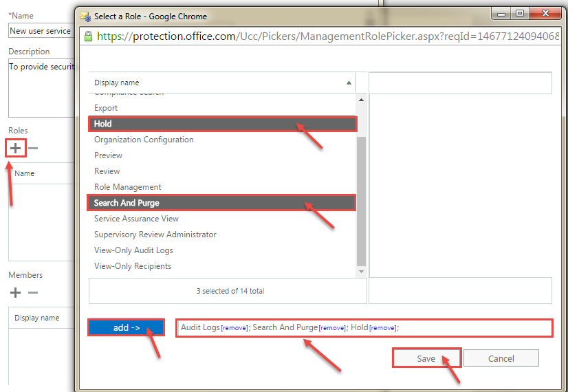The height and width of the screenshot is (392, 568).
Task: Select View-Only Recipients role
Action: coord(222,266)
